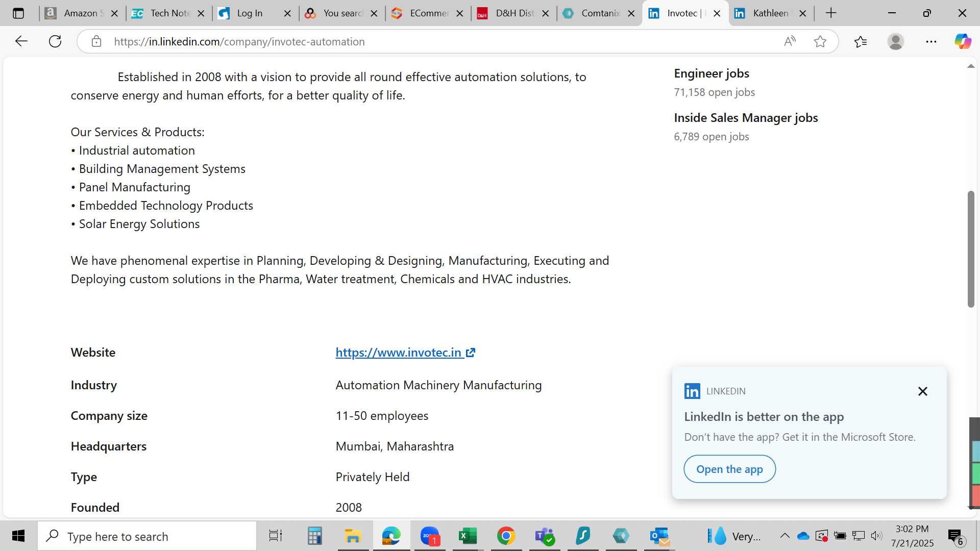Select '11-50 employees' company size text
The height and width of the screenshot is (551, 980).
[382, 416]
